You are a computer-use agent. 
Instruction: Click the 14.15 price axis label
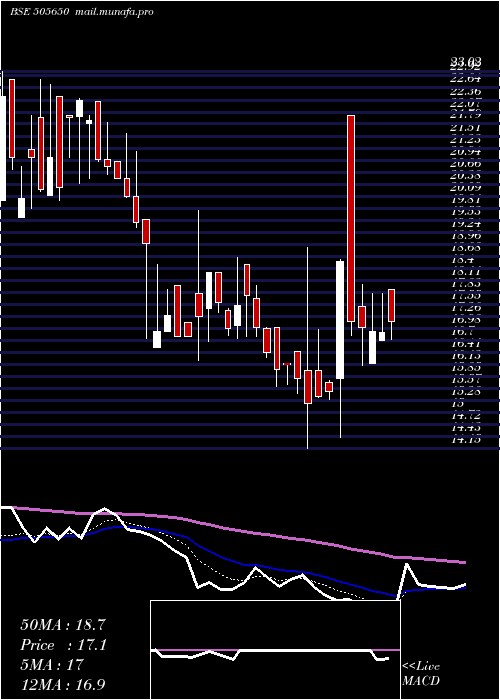point(466,441)
